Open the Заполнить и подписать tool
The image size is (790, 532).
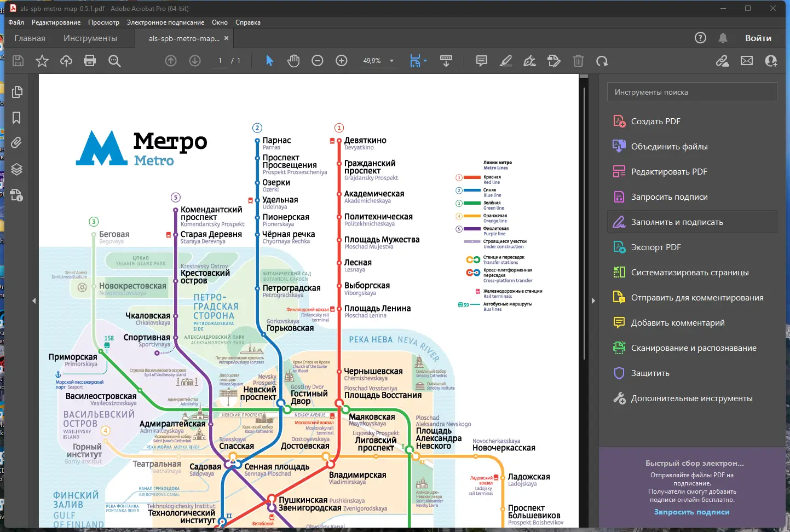click(692, 222)
